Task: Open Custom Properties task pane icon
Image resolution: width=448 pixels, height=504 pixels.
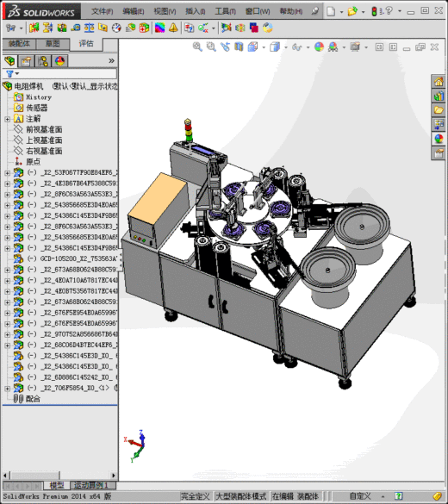Action: pyautogui.click(x=439, y=153)
